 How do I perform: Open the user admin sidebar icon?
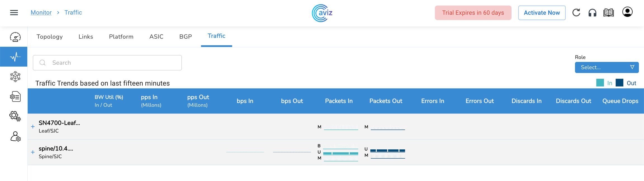15,136
